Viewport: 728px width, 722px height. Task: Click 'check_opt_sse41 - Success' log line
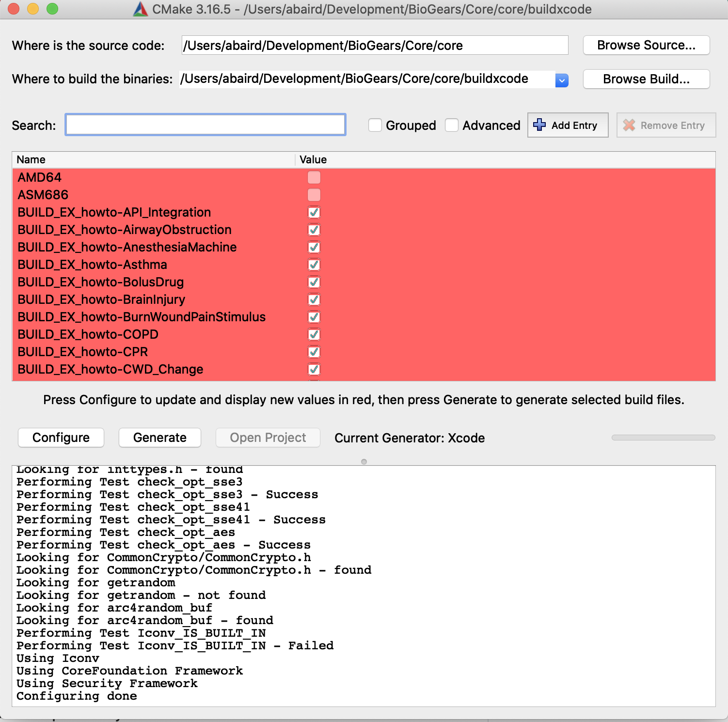tap(171, 520)
